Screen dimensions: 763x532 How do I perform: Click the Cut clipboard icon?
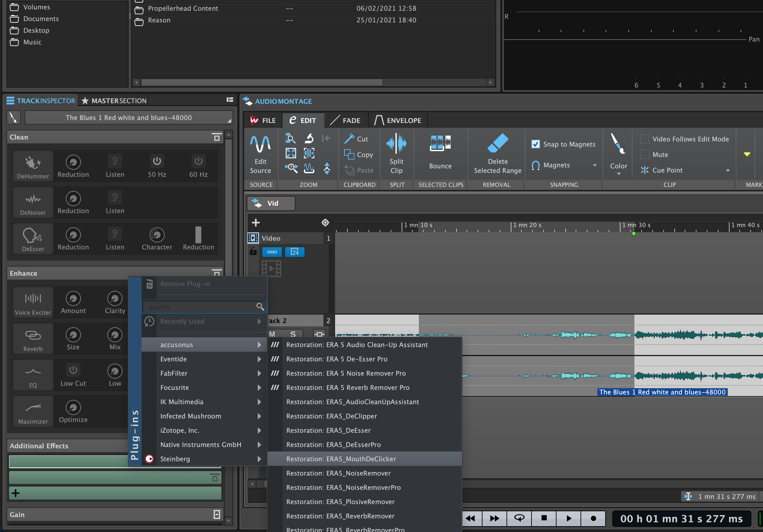coord(349,139)
